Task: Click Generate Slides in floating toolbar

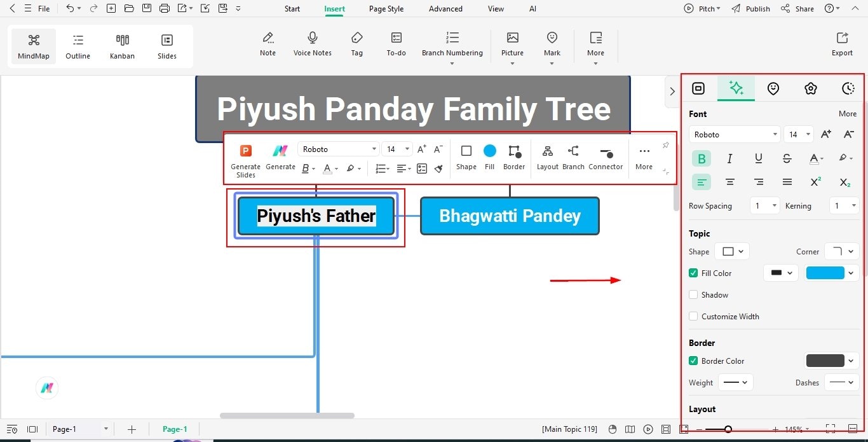Action: tap(246, 160)
